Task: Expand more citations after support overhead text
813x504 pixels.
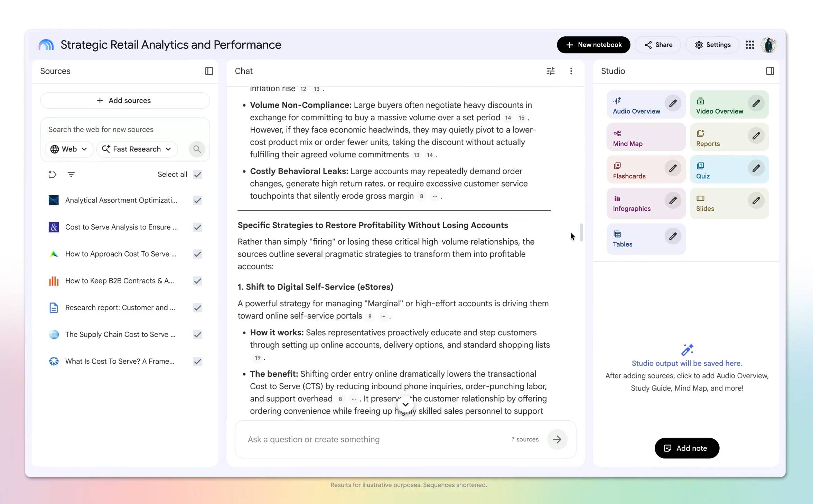Action: (x=353, y=399)
